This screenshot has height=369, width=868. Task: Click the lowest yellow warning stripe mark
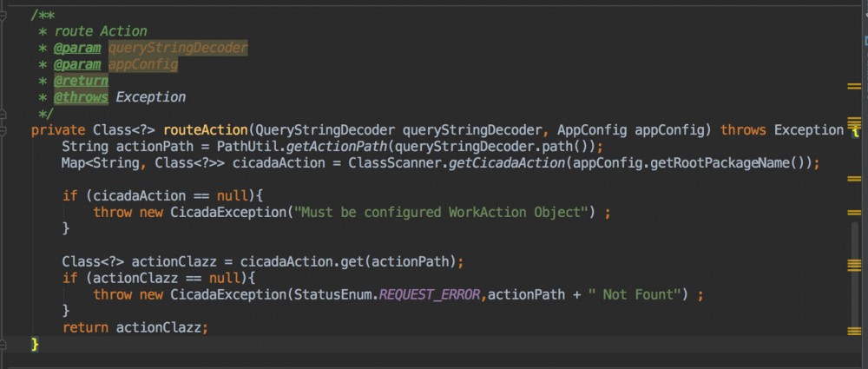click(854, 330)
